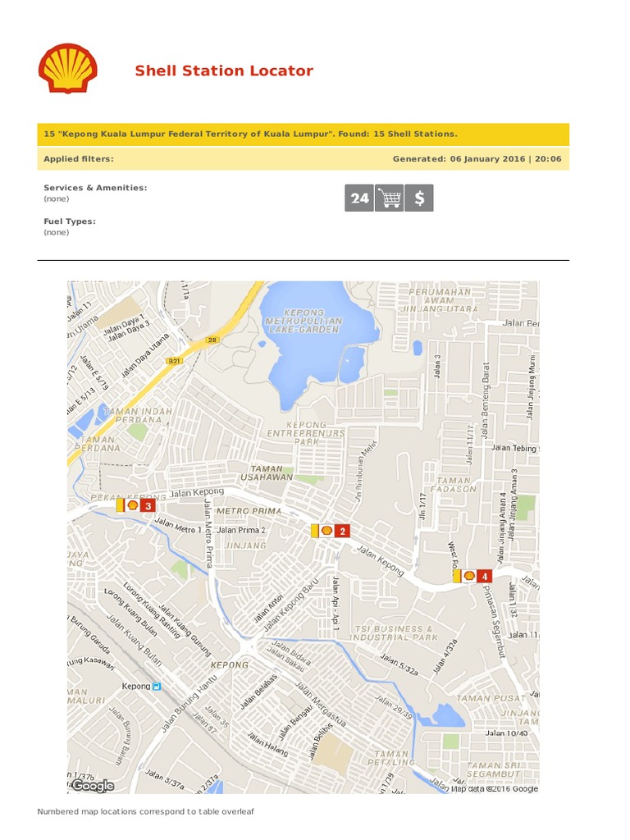Click the Jalan Helang street label

click(267, 744)
